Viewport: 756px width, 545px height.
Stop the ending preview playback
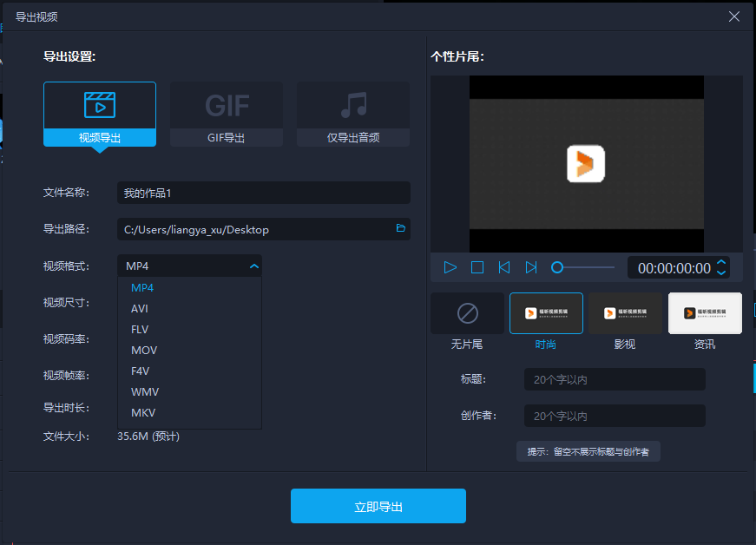click(x=477, y=268)
